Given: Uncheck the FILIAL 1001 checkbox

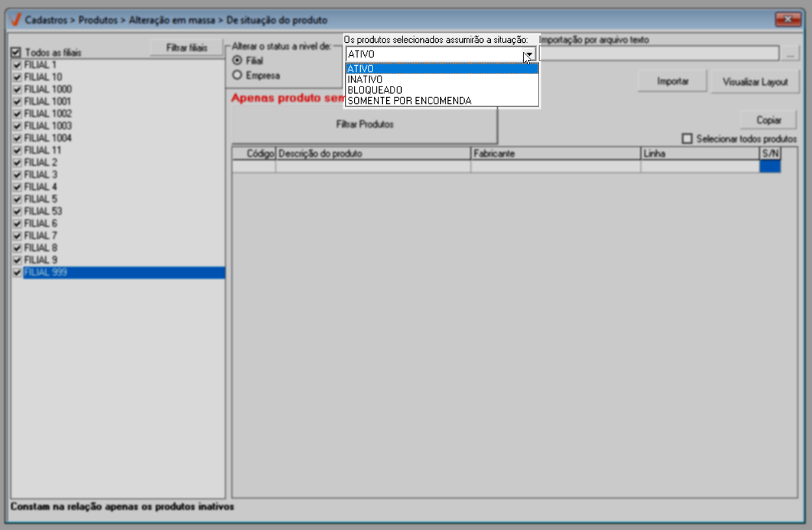Looking at the screenshot, I should coord(18,101).
